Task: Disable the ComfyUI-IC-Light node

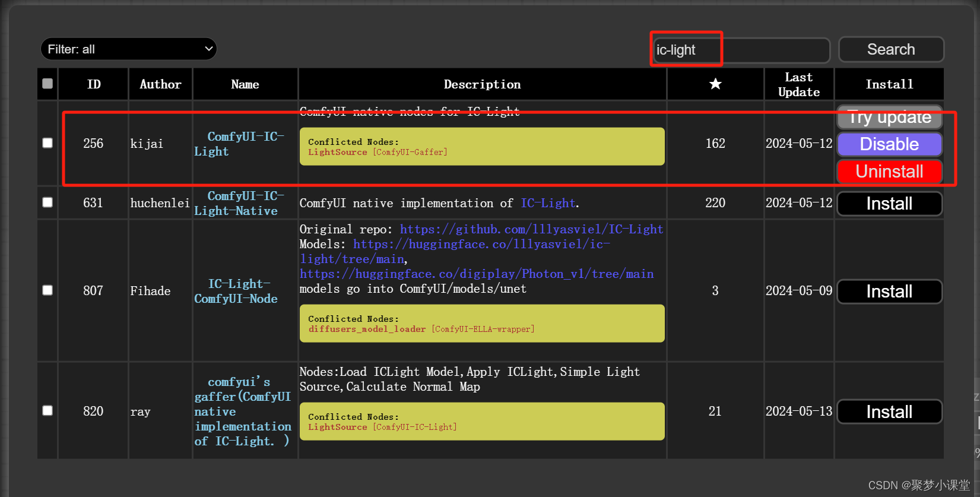Action: pos(889,144)
